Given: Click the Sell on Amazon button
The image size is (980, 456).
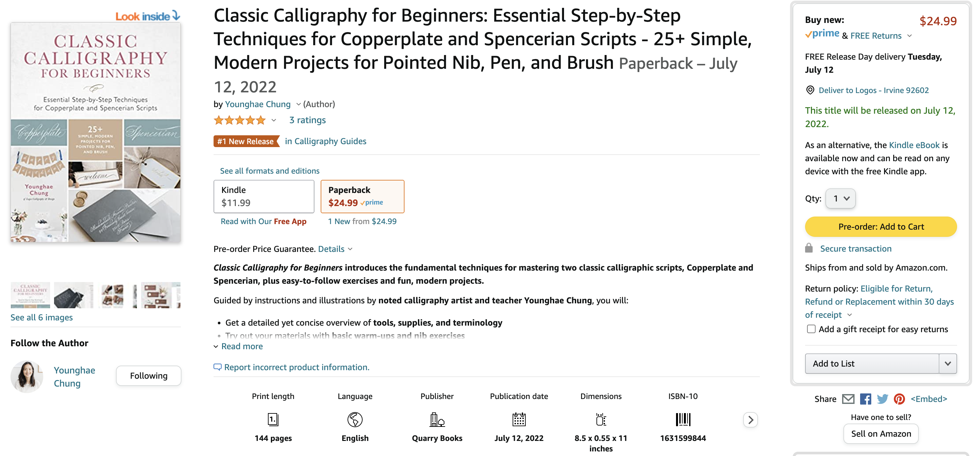Looking at the screenshot, I should tap(880, 434).
